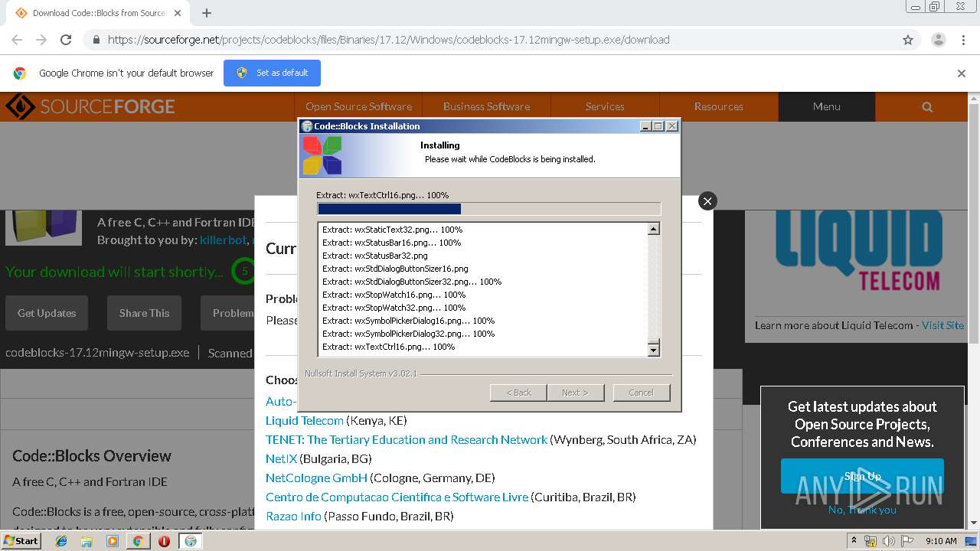Click the installation progress bar
Viewport: 980px width, 551px height.
(488, 209)
